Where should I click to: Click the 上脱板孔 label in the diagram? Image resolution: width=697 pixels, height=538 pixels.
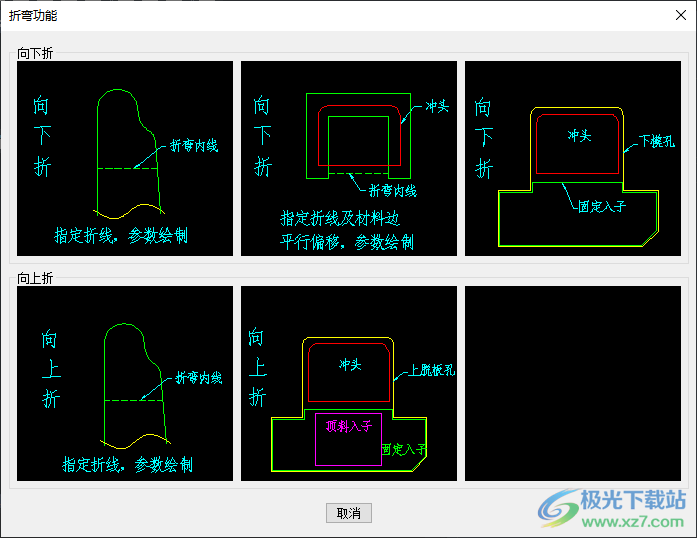pos(432,370)
